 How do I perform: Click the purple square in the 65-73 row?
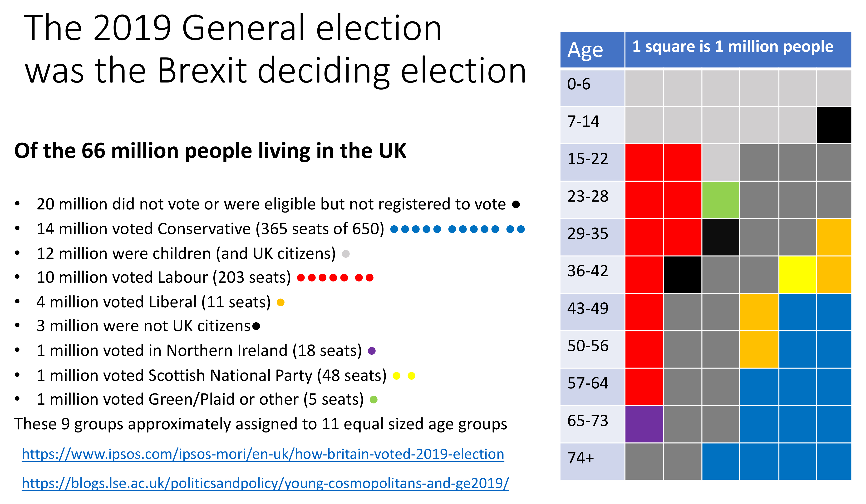(644, 424)
